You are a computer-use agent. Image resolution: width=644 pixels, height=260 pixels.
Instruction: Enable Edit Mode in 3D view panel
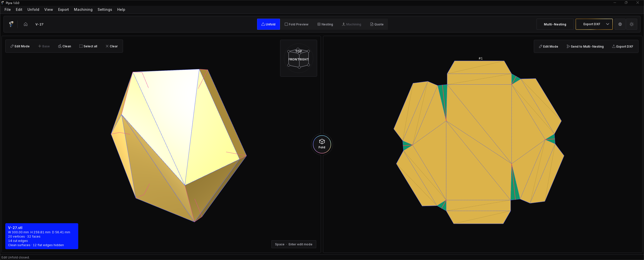(x=20, y=46)
